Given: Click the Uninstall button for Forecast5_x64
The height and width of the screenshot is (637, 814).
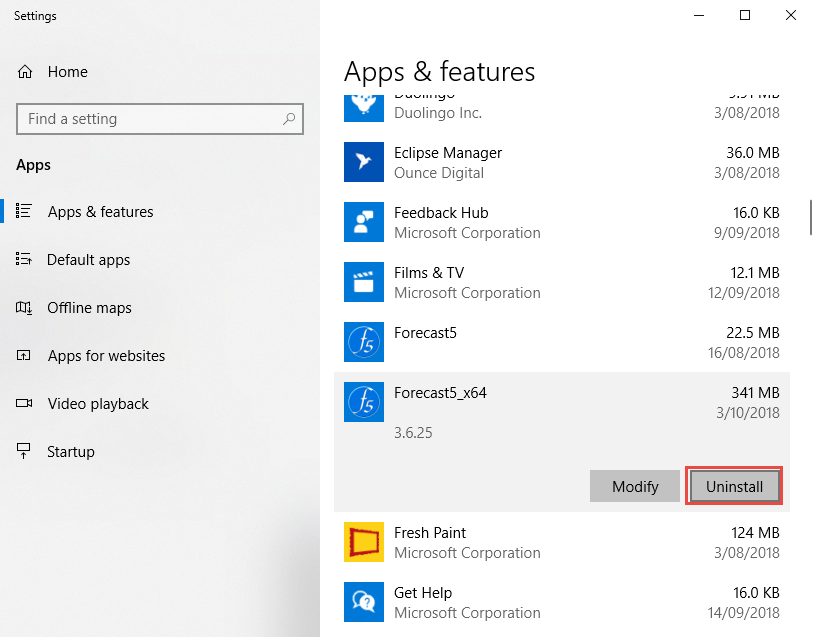Looking at the screenshot, I should (734, 486).
